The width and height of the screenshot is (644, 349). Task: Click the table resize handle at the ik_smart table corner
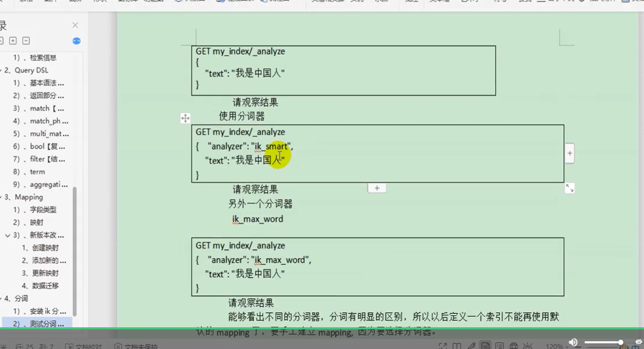pyautogui.click(x=570, y=188)
